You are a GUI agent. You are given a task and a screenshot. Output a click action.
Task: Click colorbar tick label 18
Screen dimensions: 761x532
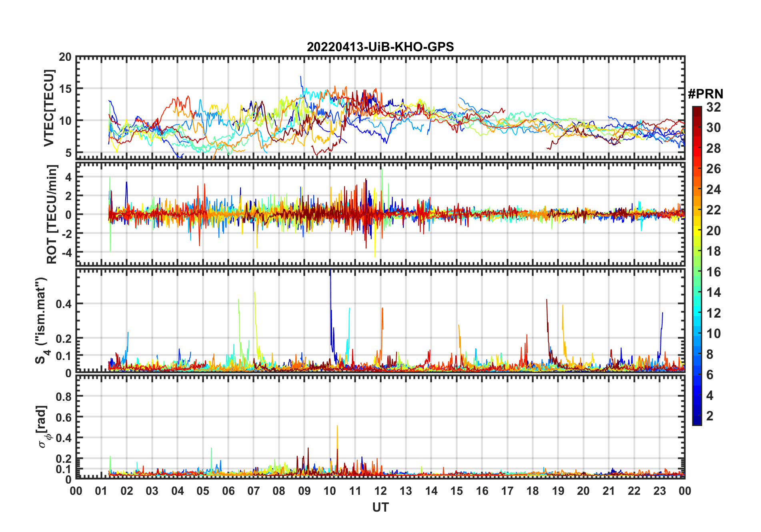click(713, 251)
